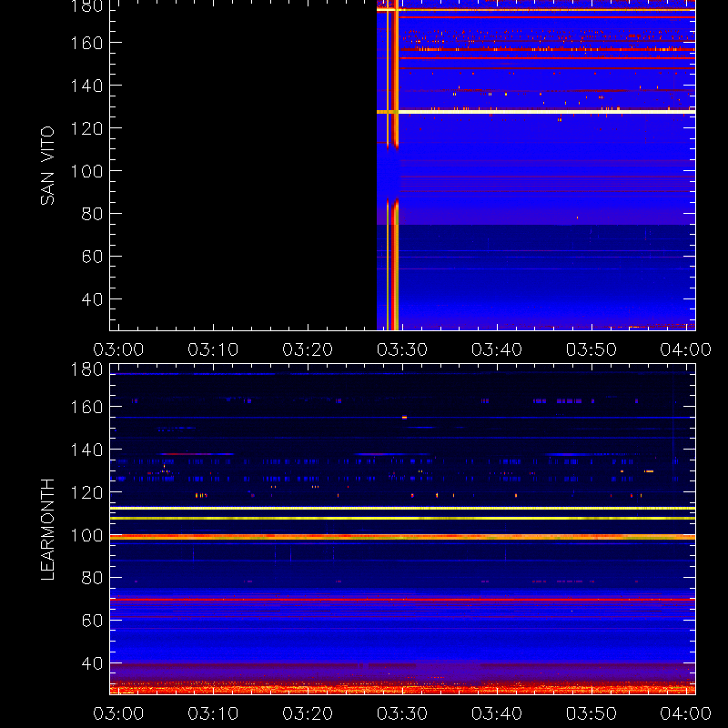Click the 03:40 time label under the Learmonth panel
The width and height of the screenshot is (728, 728).
(497, 713)
